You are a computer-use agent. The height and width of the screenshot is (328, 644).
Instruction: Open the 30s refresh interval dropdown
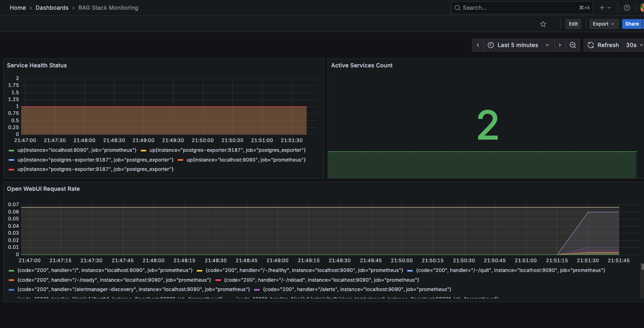(633, 45)
